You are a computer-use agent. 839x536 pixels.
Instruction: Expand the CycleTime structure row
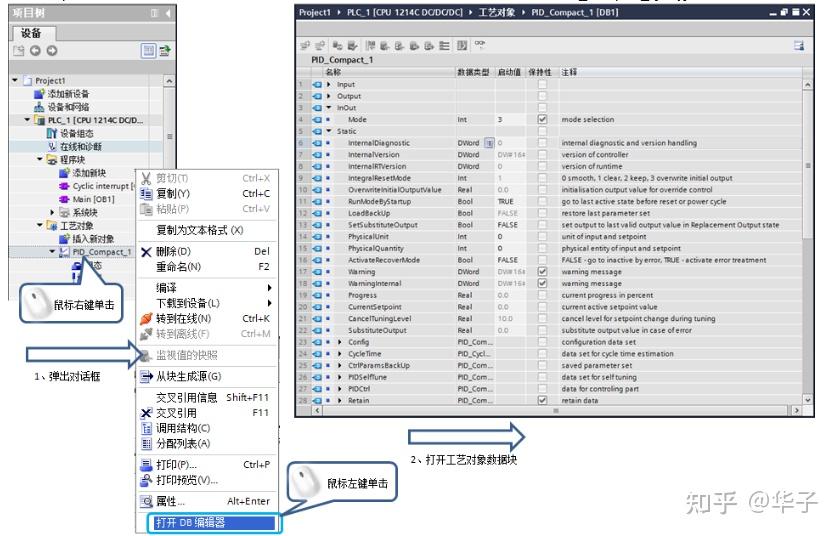pyautogui.click(x=340, y=354)
